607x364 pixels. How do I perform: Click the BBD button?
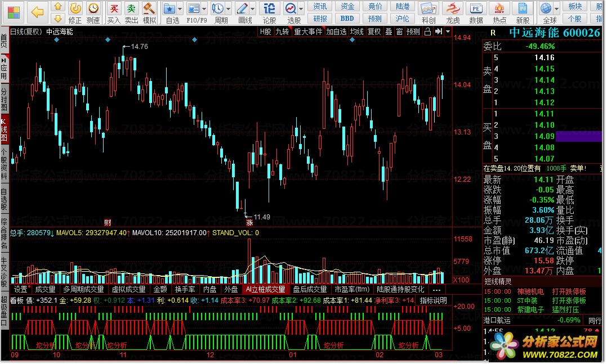347,18
